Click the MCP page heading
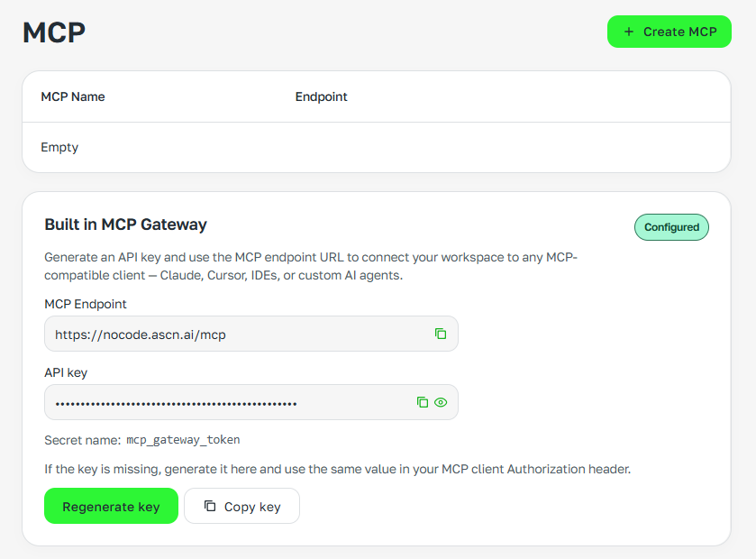 (54, 32)
